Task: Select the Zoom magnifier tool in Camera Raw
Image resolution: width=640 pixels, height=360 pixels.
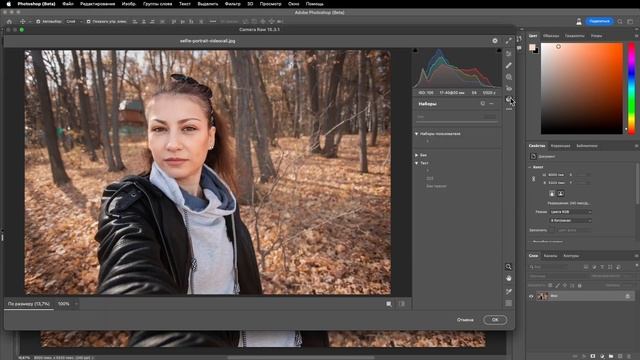Action: [x=509, y=267]
